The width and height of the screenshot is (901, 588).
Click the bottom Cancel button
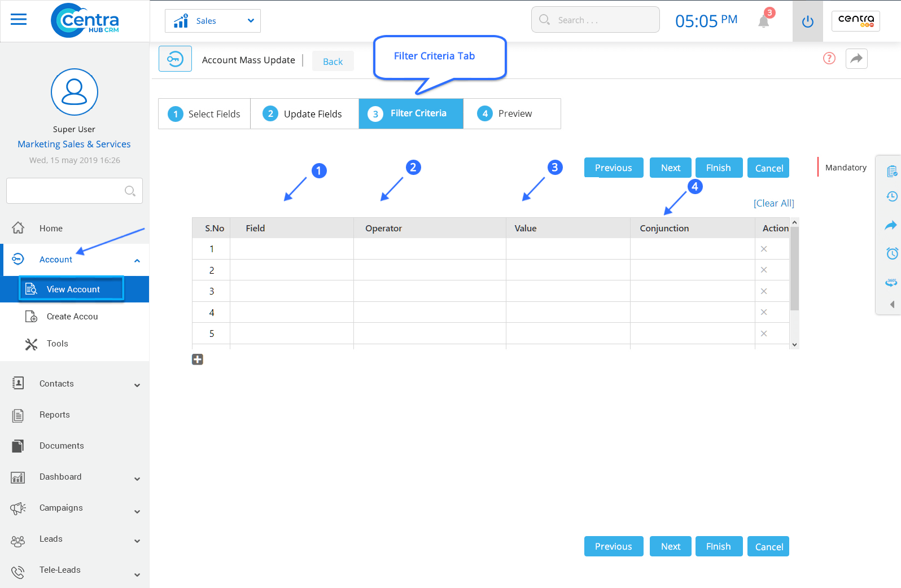[768, 546]
